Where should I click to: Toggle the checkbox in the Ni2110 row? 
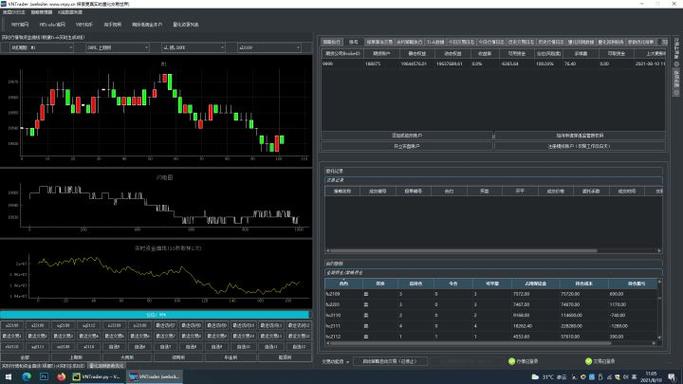pos(366,315)
